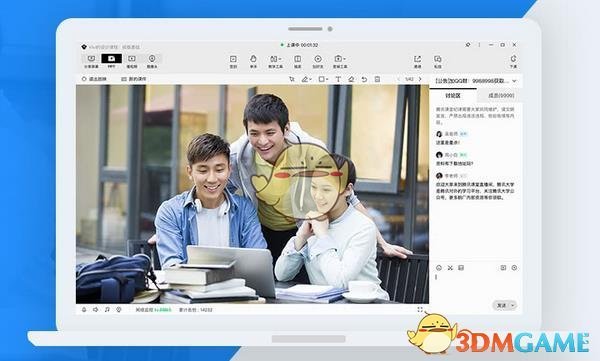Select the text T tool
600x361 pixels.
(338, 79)
